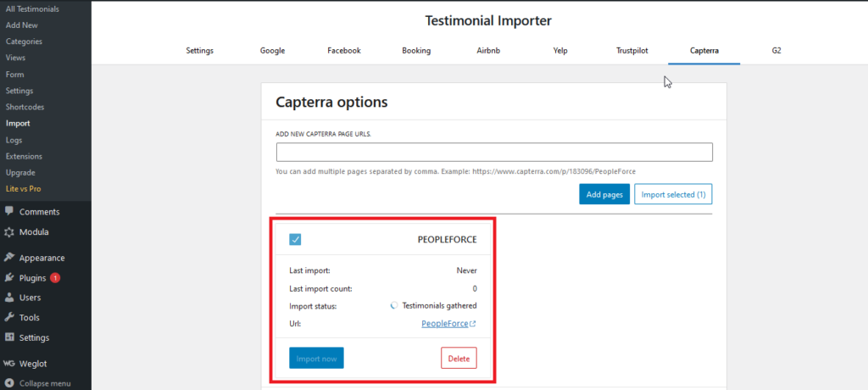
Task: Open Lite vs Pro in sidebar
Action: [23, 188]
